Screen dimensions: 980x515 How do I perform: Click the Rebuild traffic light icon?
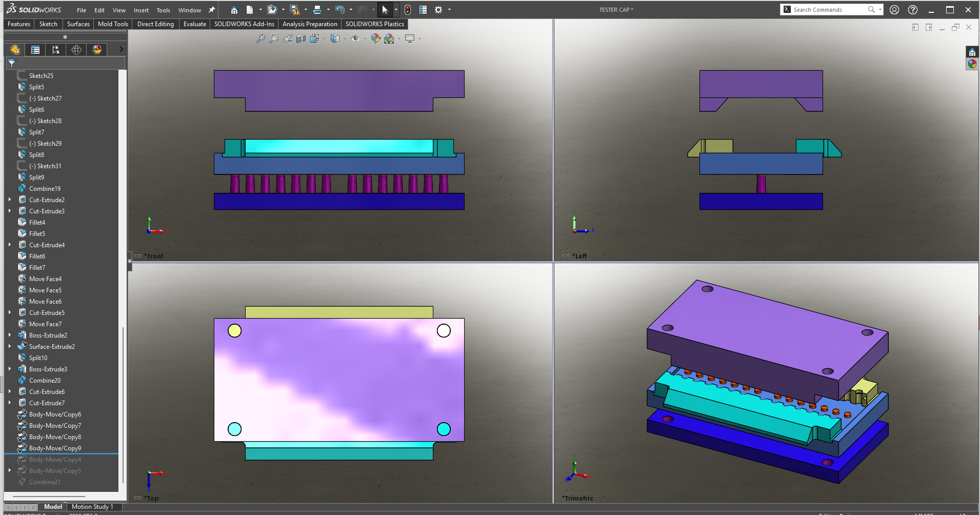(x=408, y=10)
